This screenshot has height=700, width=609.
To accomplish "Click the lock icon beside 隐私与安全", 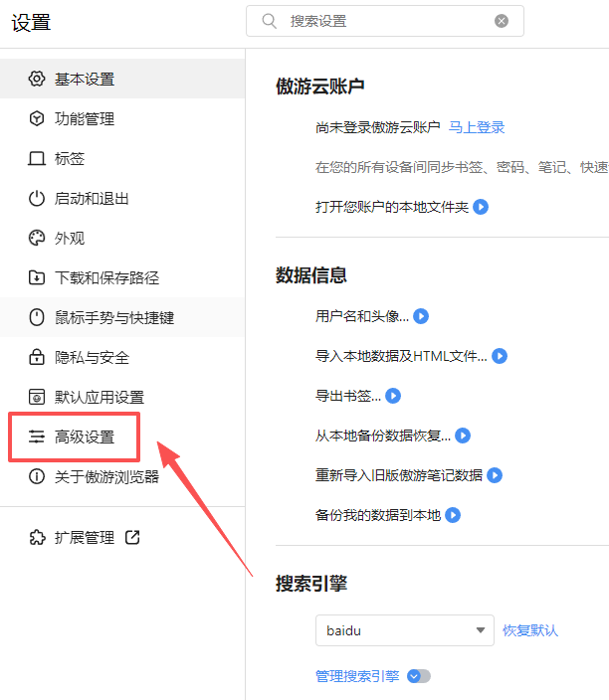I will [x=37, y=357].
